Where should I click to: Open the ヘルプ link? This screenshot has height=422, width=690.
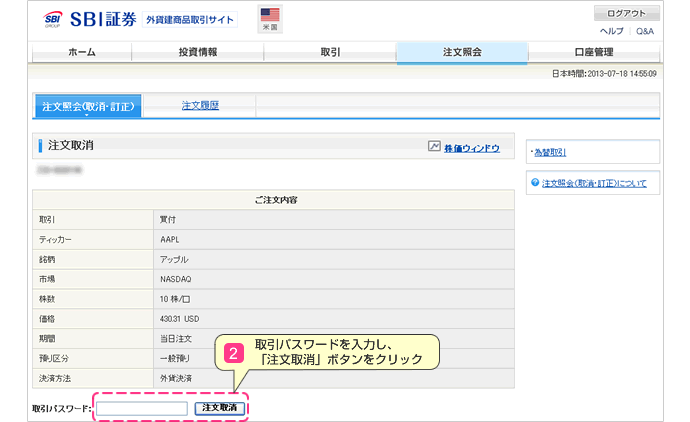(x=612, y=31)
